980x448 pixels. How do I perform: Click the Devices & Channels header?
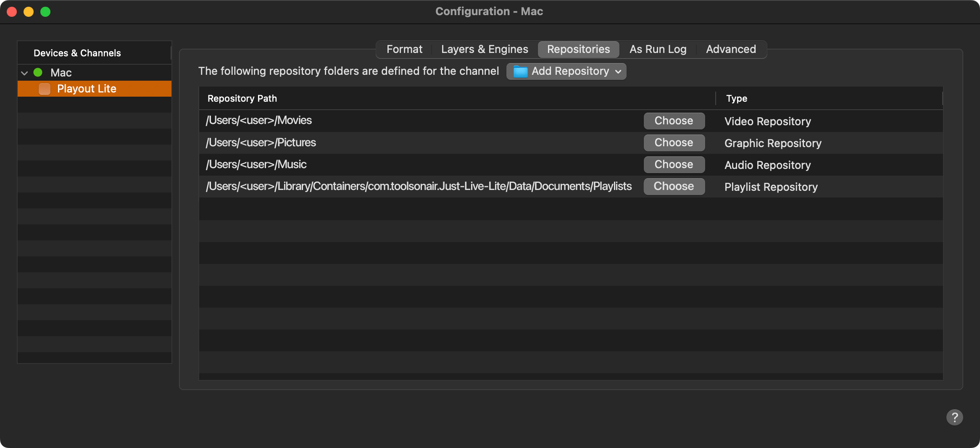(x=94, y=53)
